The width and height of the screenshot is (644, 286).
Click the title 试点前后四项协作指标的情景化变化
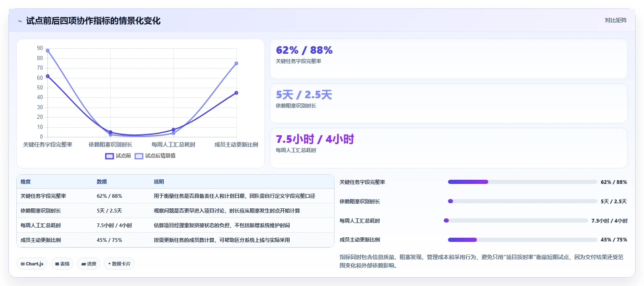coord(93,21)
